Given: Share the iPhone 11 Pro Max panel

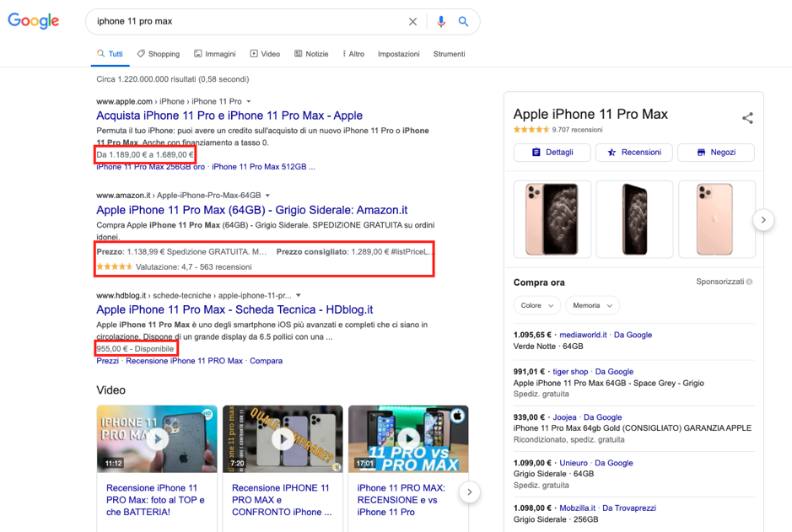Looking at the screenshot, I should [747, 118].
